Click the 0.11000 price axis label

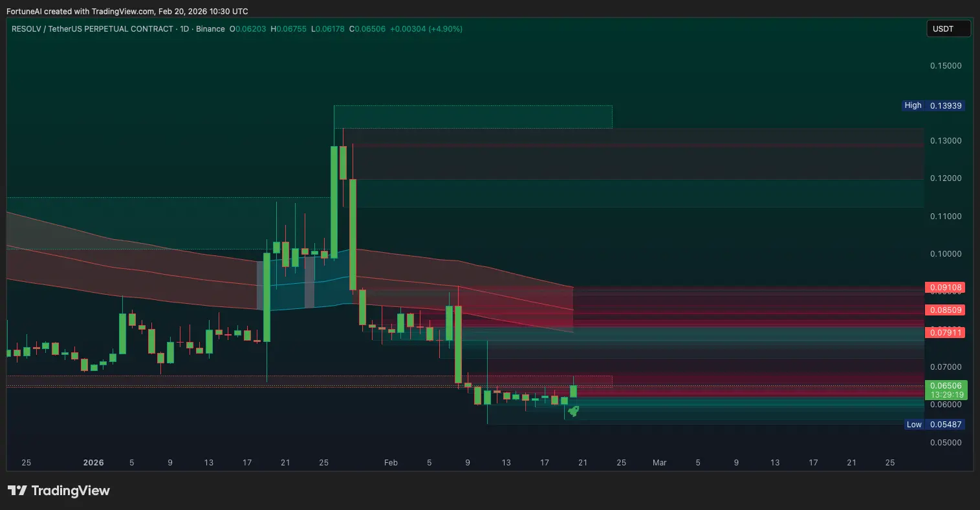coord(946,217)
